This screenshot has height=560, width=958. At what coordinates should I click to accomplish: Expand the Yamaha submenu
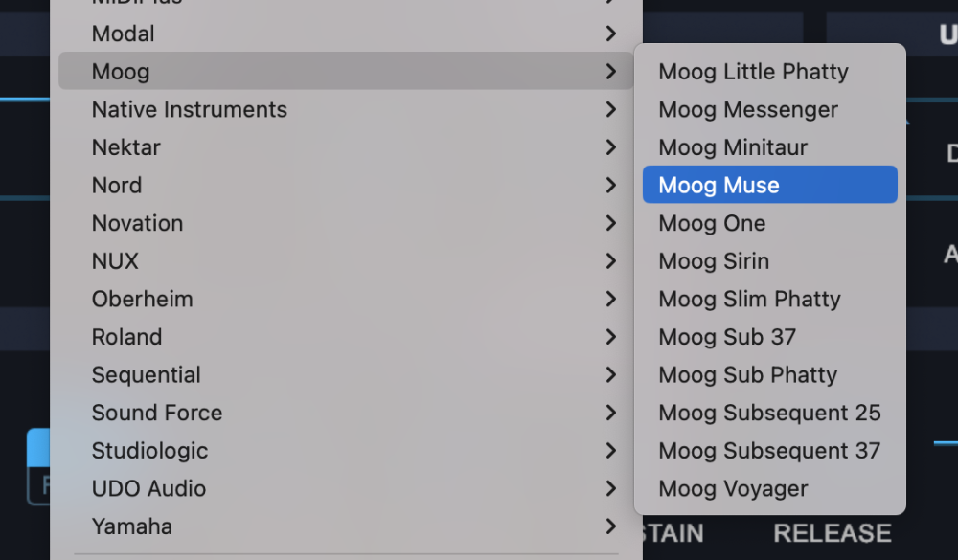click(132, 526)
